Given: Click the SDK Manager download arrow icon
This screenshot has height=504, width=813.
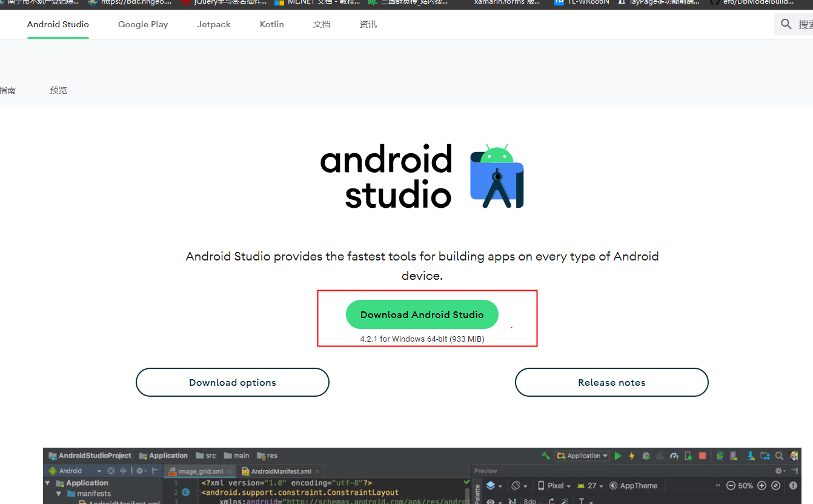Looking at the screenshot, I should [751, 456].
